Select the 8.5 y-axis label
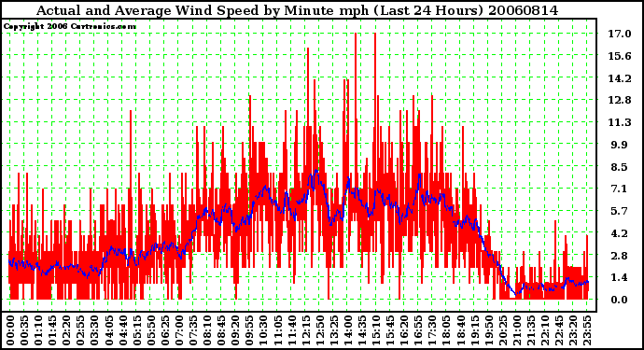 [x=620, y=167]
